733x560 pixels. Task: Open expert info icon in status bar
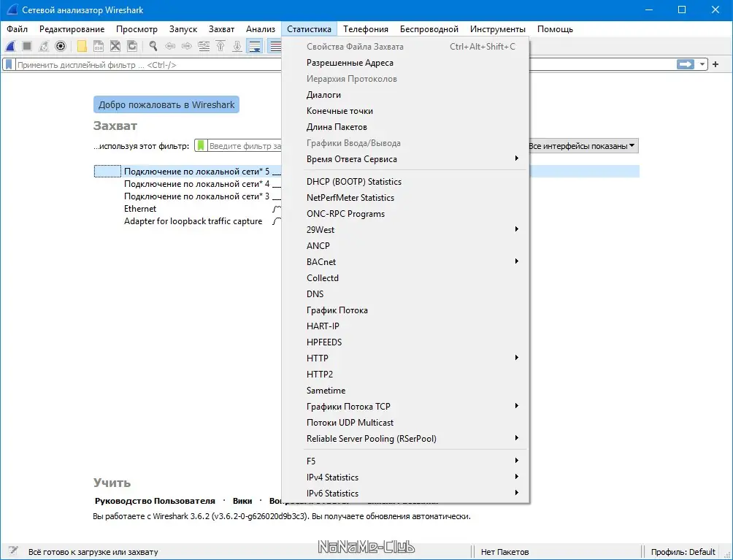point(13,551)
